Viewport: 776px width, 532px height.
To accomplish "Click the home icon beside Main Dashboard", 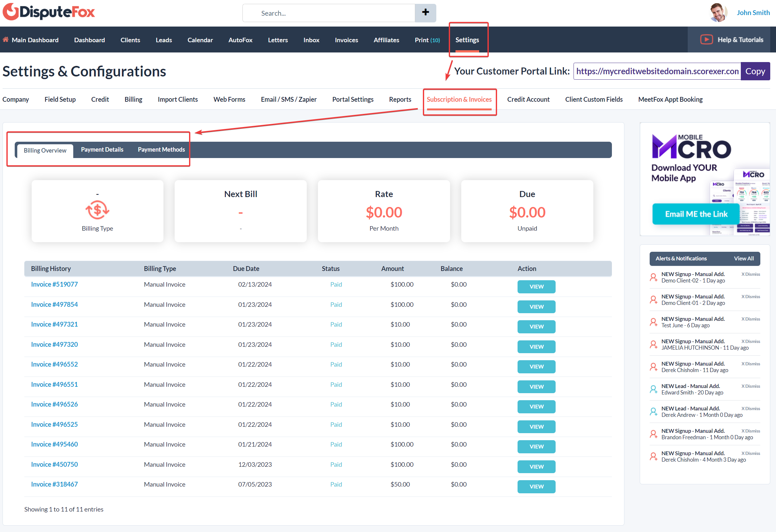I will coord(6,39).
